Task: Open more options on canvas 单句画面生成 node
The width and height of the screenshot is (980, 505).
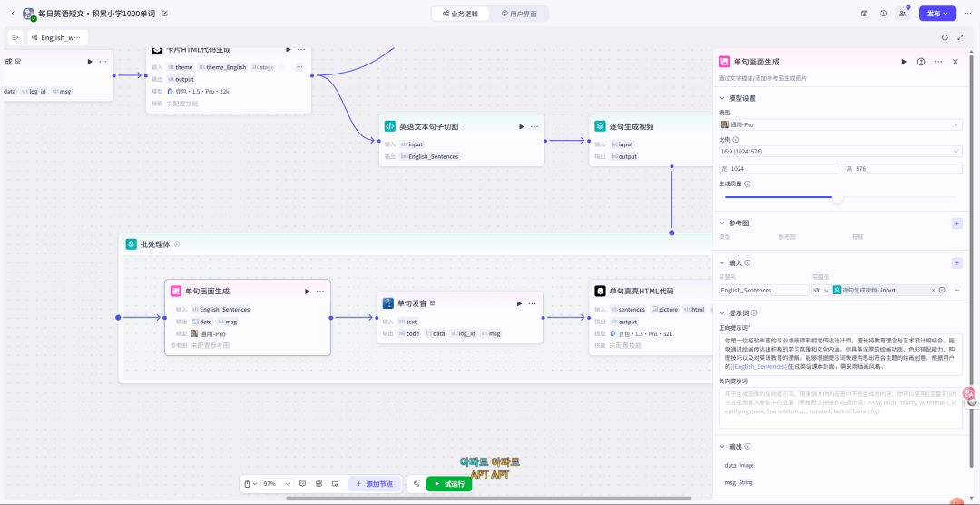Action: point(320,291)
